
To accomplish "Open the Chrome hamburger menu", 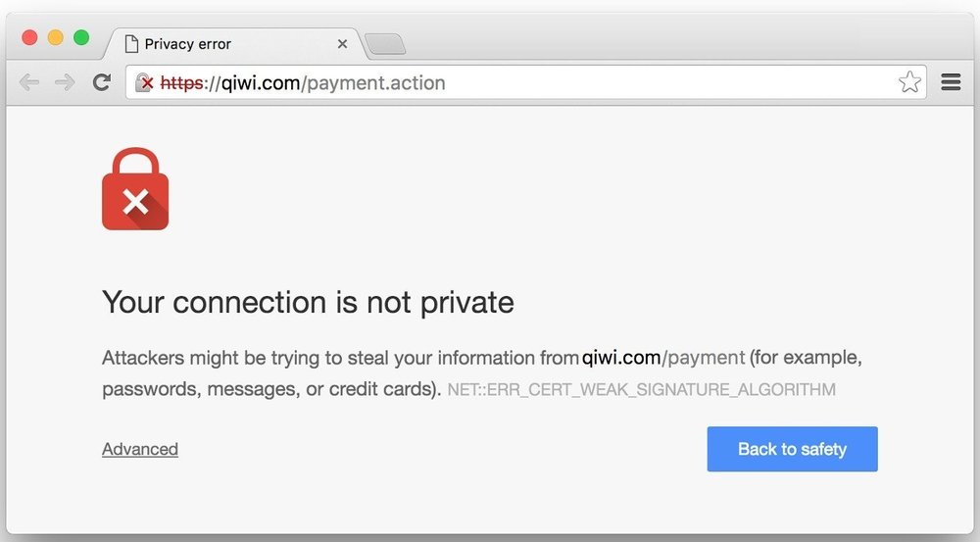I will tap(951, 82).
